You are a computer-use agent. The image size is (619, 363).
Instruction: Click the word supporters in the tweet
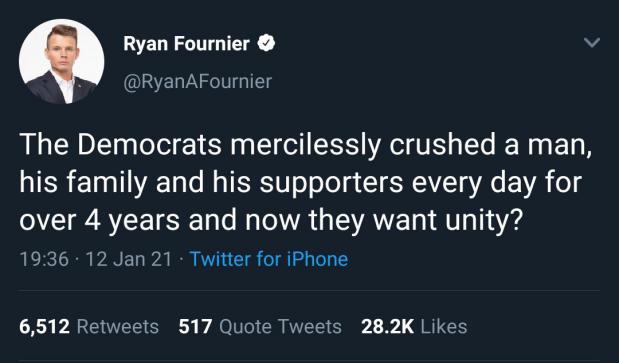pos(332,183)
